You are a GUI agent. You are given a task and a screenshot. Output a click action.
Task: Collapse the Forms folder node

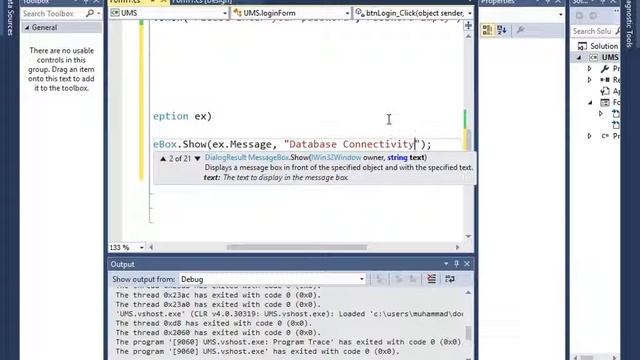(x=590, y=102)
